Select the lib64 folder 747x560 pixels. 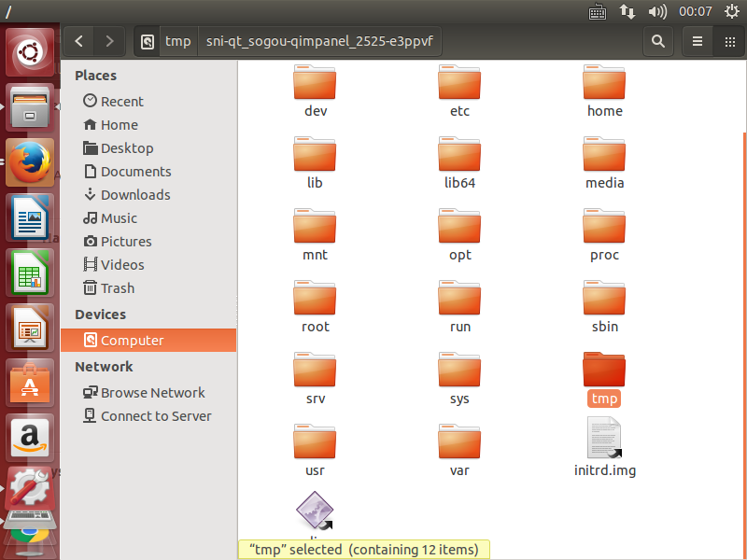click(x=459, y=163)
